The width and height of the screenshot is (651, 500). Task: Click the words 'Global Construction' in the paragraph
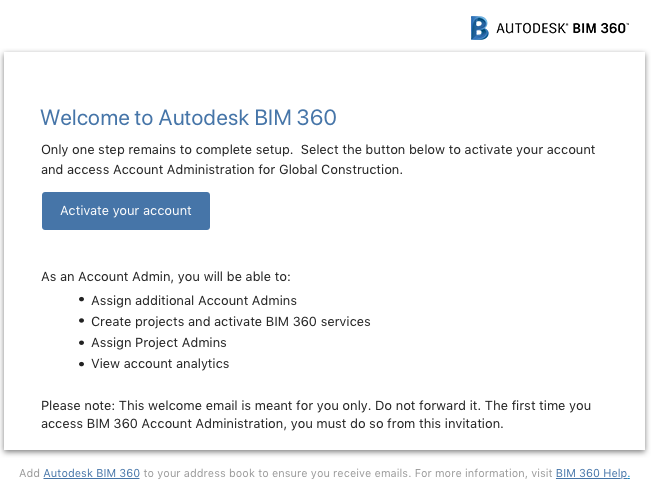[339, 170]
